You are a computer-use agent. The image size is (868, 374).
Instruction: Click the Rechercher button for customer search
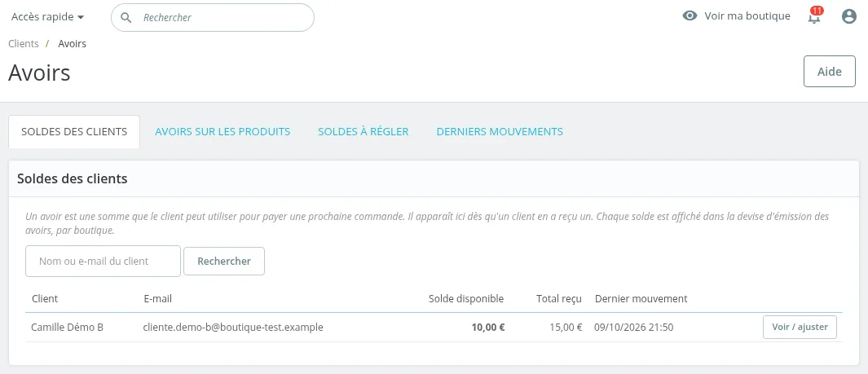click(x=224, y=261)
